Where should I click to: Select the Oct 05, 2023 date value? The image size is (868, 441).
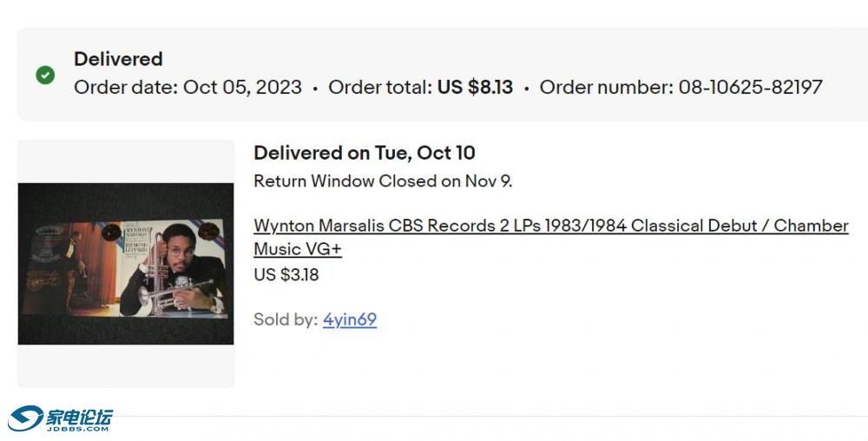coord(242,87)
